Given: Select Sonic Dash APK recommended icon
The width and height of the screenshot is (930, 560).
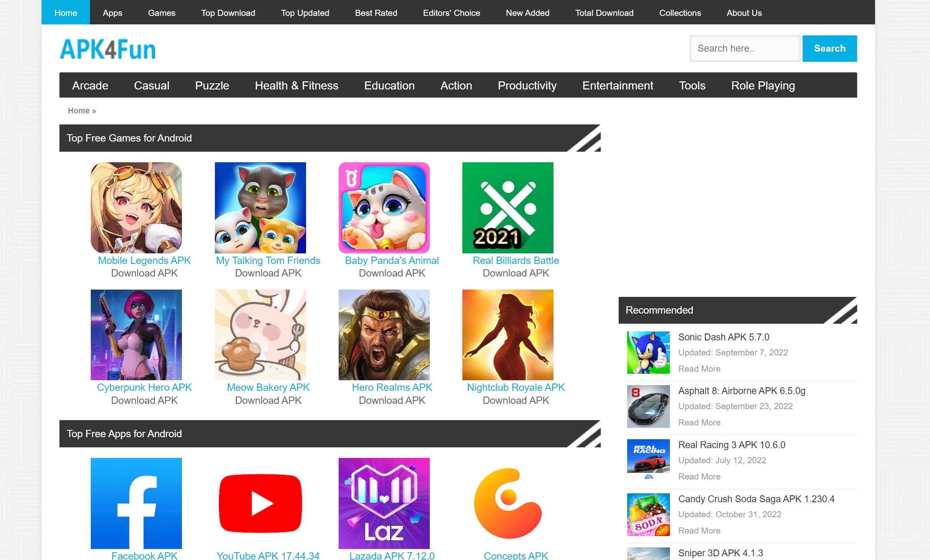Looking at the screenshot, I should (648, 351).
